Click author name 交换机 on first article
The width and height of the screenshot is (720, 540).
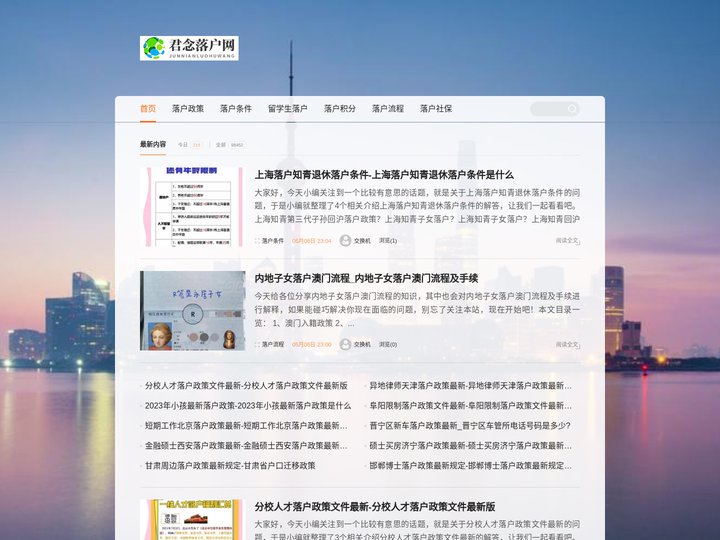pyautogui.click(x=362, y=241)
